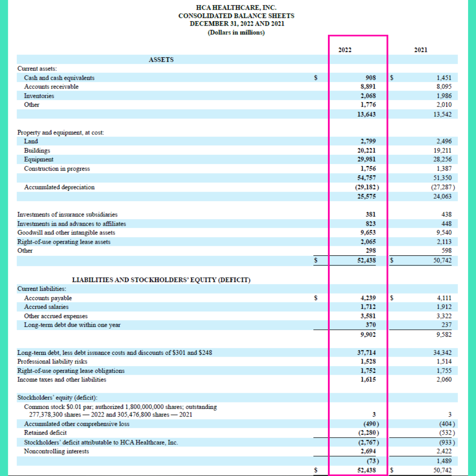Click 'Accounts receivable' row label

51,87
